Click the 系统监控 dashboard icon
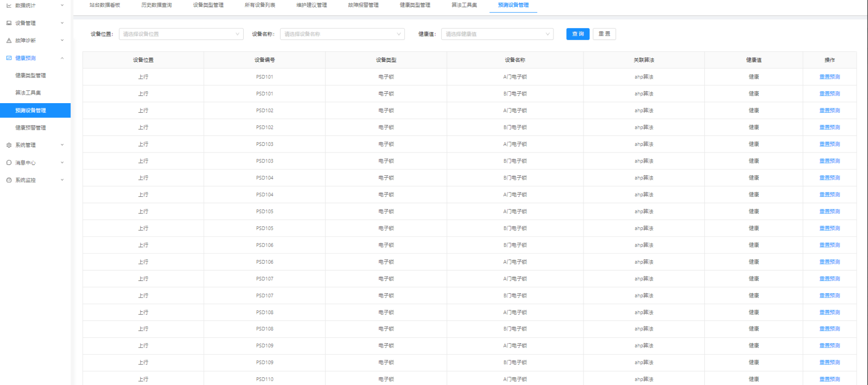868x385 pixels. click(x=9, y=180)
